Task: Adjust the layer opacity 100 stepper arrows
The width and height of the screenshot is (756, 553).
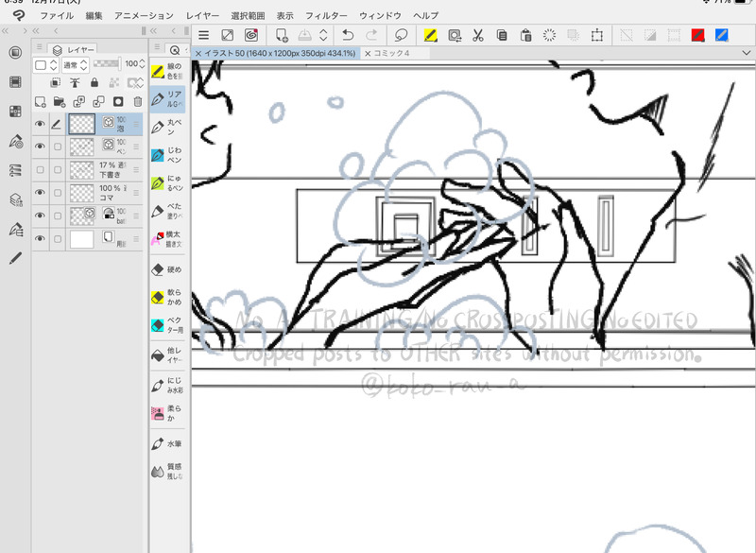Action: click(x=142, y=63)
